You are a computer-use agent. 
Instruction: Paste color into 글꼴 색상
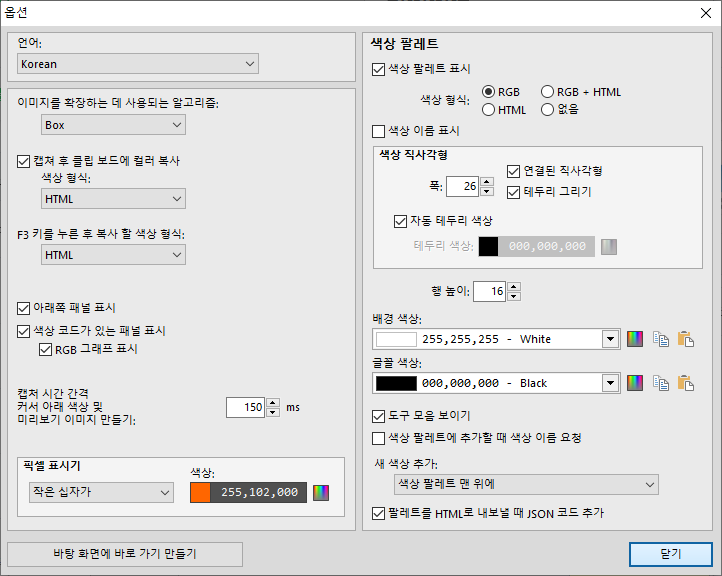pos(686,383)
